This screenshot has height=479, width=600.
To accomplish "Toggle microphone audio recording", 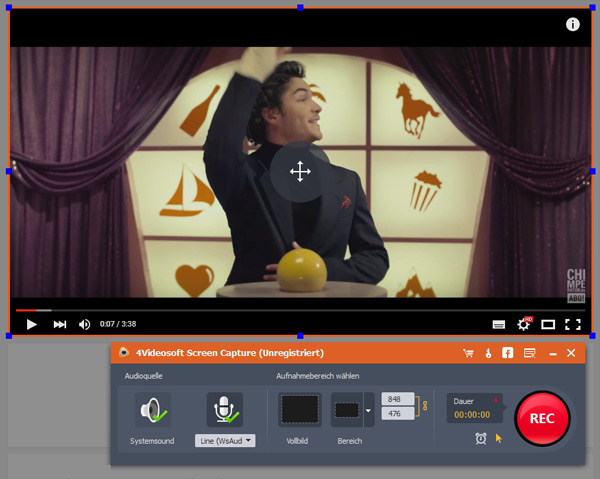I will (x=224, y=410).
